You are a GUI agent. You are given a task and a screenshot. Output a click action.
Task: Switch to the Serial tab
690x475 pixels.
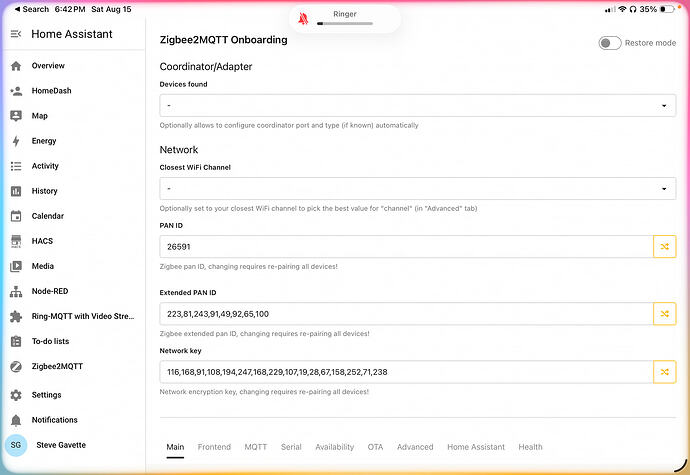coord(291,447)
